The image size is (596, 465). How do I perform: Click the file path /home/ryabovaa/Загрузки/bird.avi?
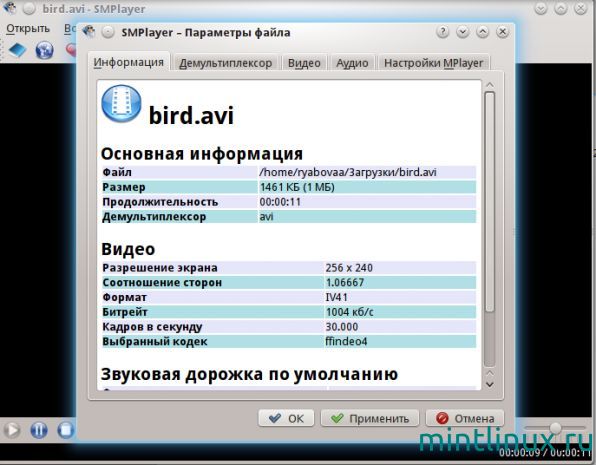coord(347,172)
